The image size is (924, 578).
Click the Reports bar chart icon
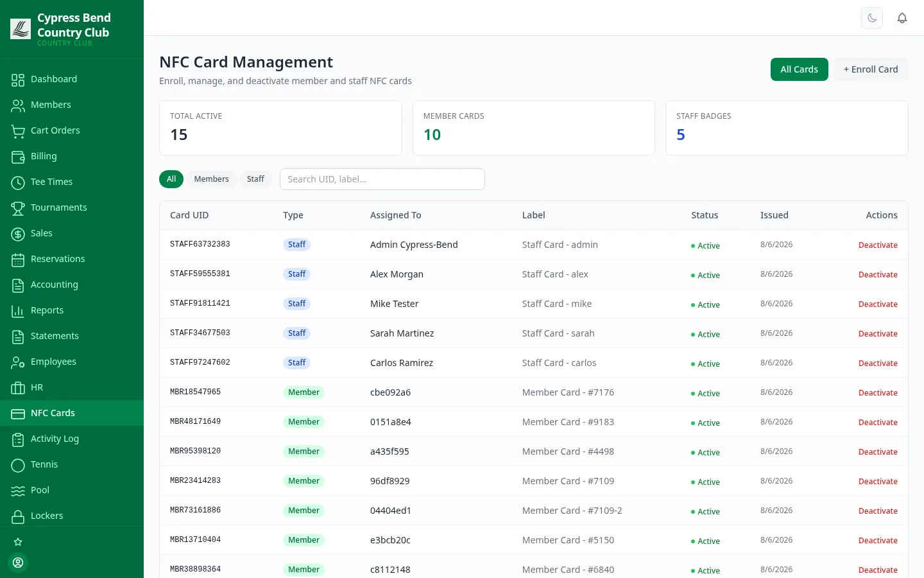(18, 311)
